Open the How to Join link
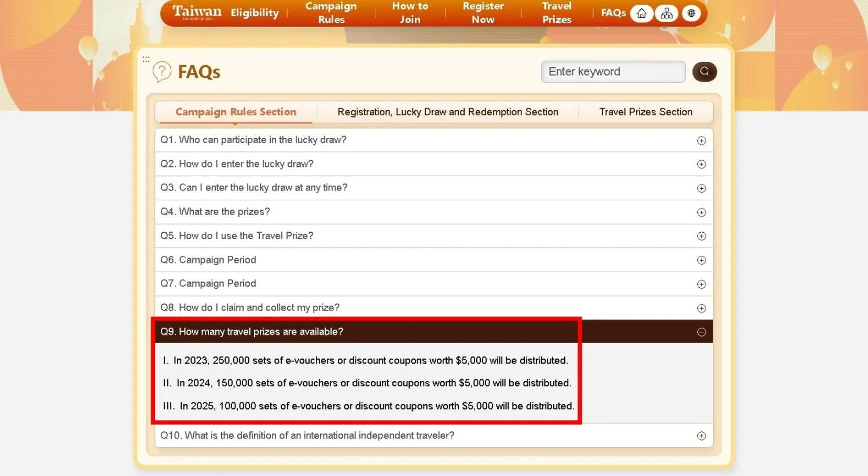Screen dimensions: 868x476 coord(410,13)
